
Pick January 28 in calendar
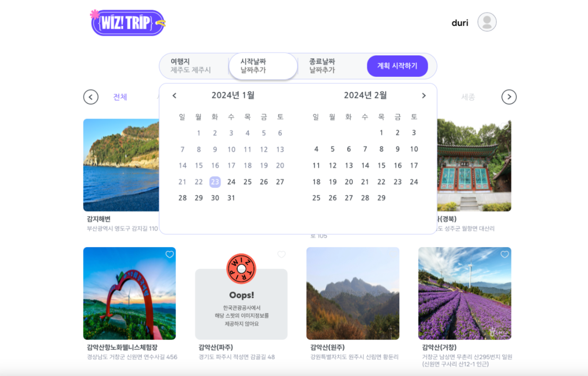pos(183,198)
